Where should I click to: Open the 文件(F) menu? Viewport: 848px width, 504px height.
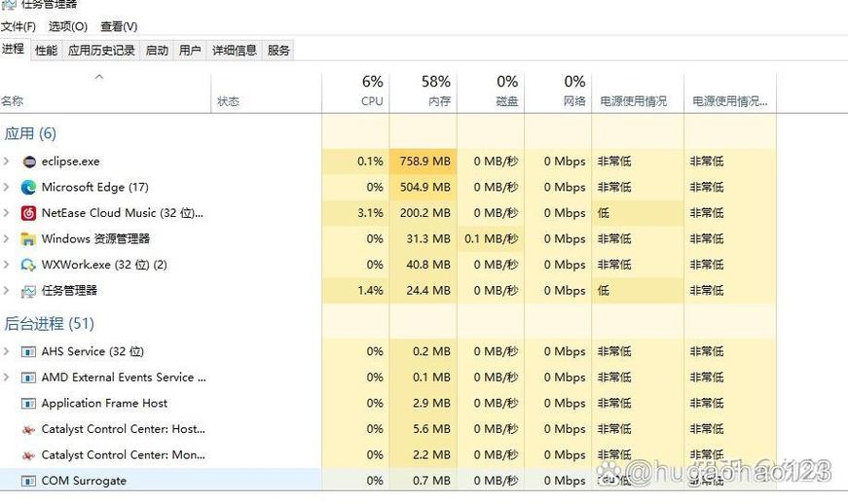pyautogui.click(x=18, y=26)
